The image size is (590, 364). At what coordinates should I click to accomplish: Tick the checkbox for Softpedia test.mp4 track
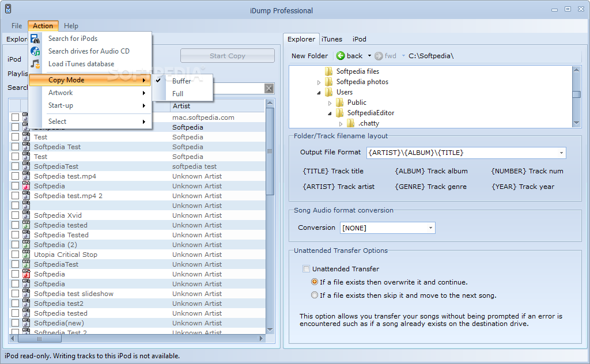coord(15,176)
